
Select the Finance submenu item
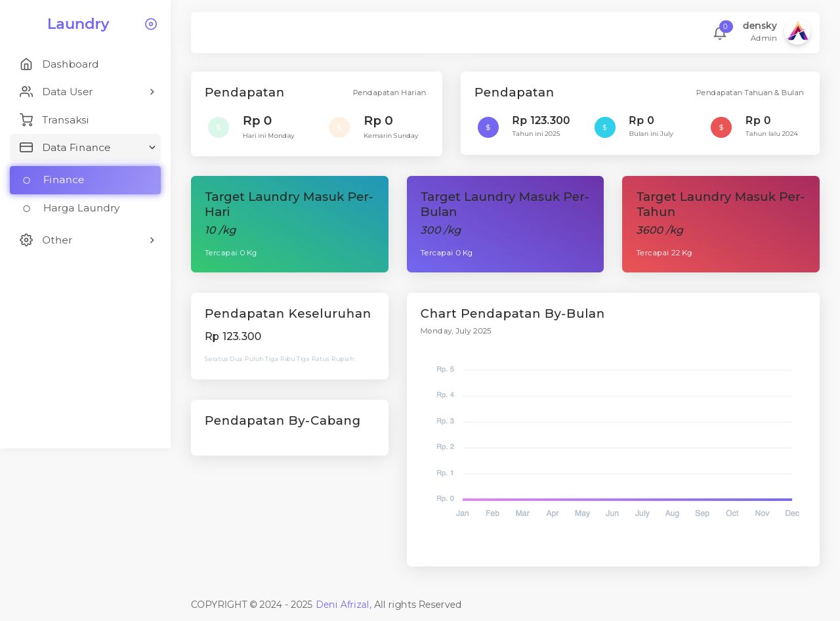[85, 181]
